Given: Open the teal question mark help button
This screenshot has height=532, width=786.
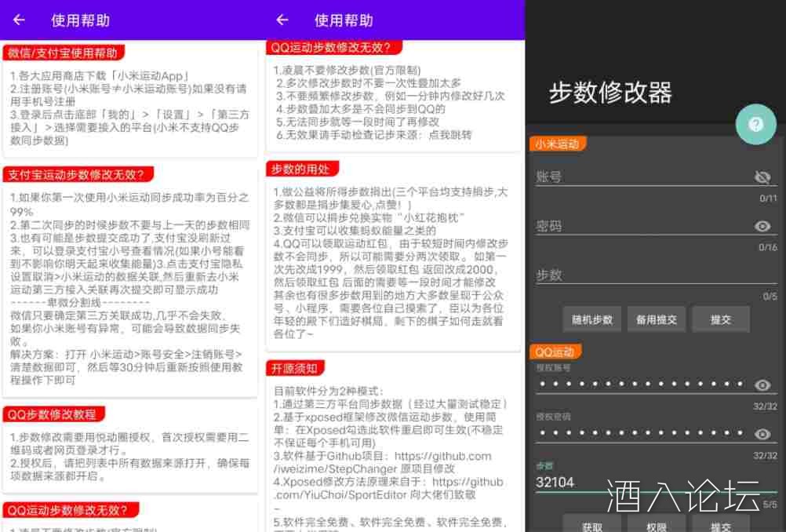Looking at the screenshot, I should [x=755, y=124].
